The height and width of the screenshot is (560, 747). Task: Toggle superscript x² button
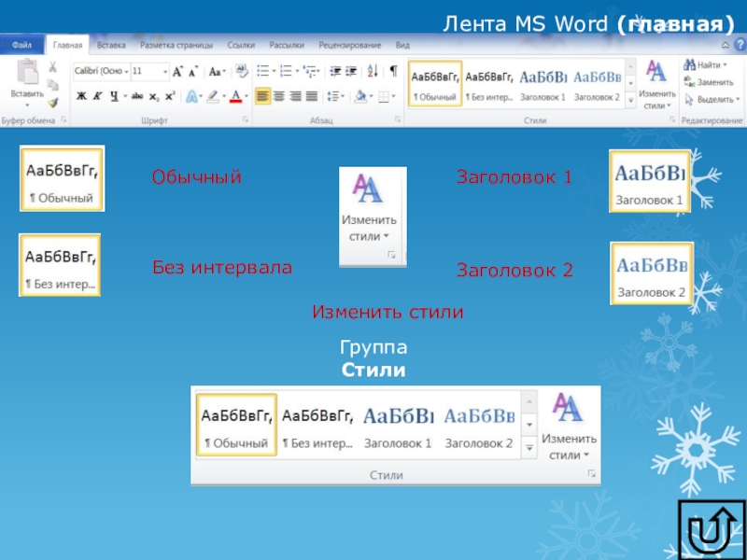pos(170,96)
